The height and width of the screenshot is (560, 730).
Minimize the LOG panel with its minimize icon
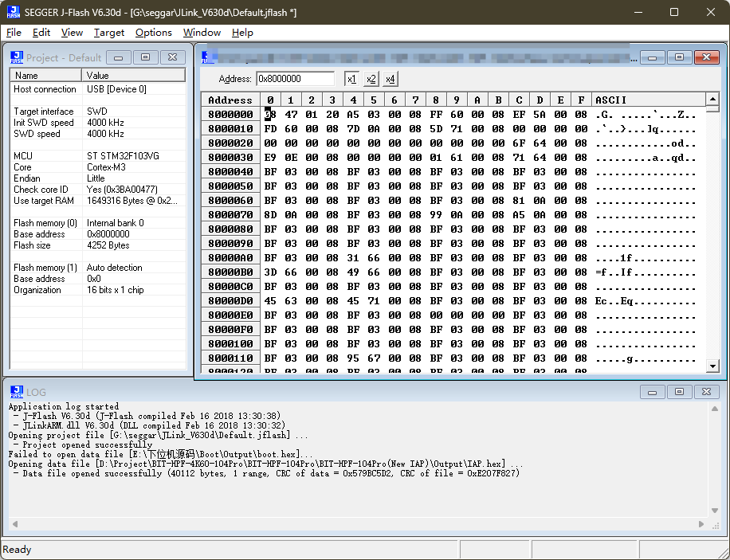click(x=652, y=391)
